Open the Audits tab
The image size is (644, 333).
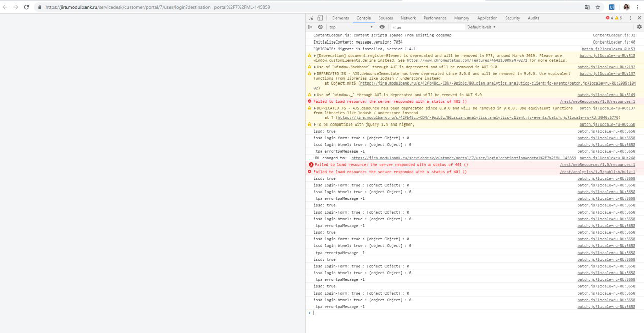pyautogui.click(x=533, y=18)
